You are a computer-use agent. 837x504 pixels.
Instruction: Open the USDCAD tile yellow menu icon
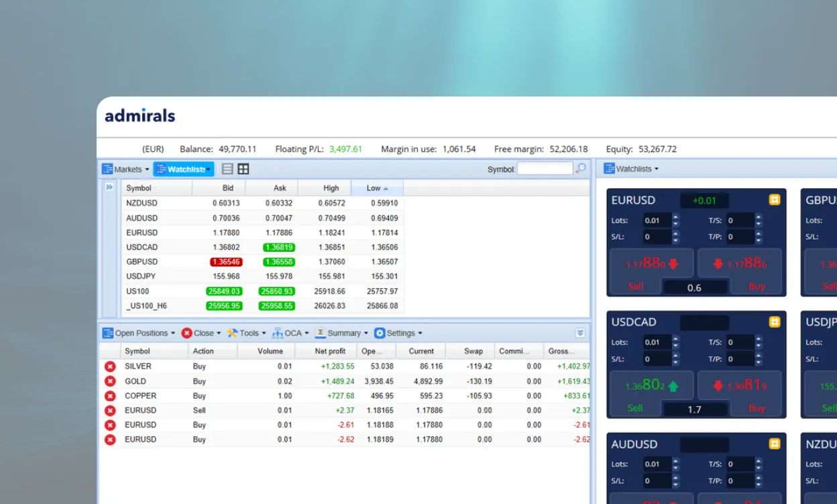pyautogui.click(x=775, y=322)
